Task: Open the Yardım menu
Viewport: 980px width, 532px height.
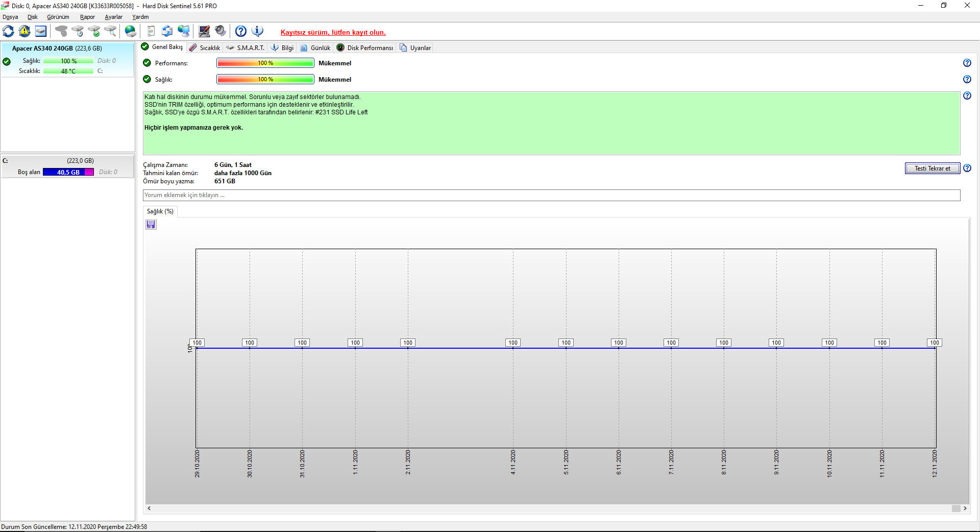Action: tap(140, 17)
